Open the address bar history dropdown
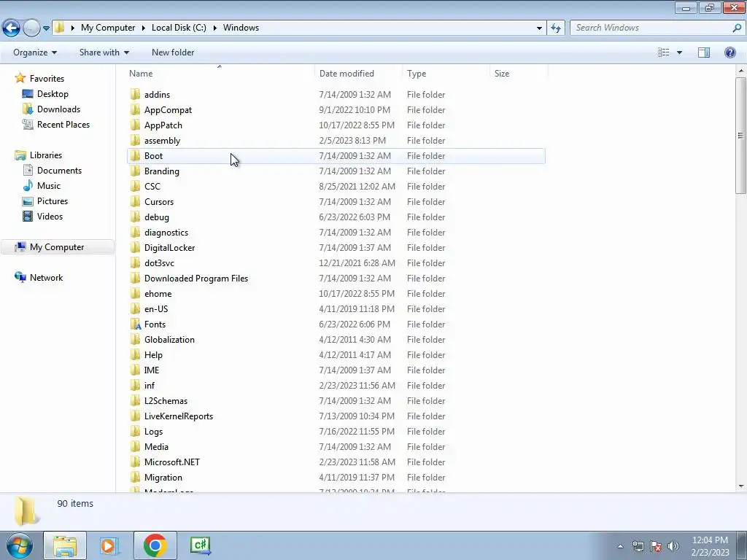 [539, 28]
